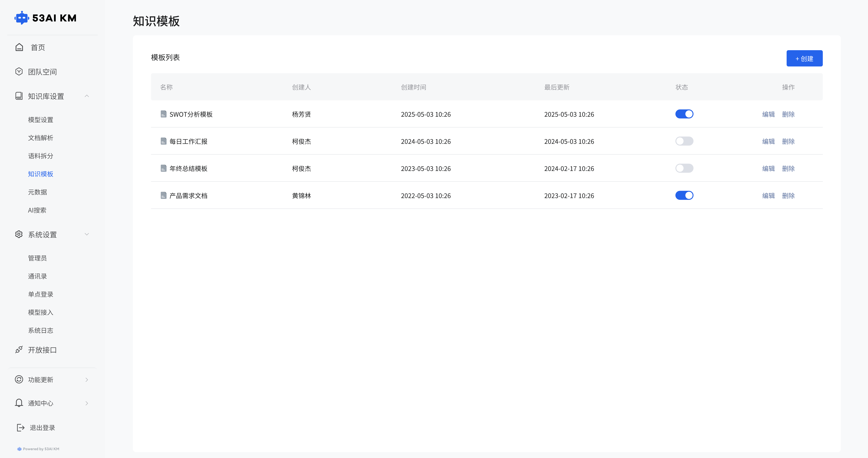This screenshot has height=458, width=868.
Task: Click the 53AI KM robot logo
Action: tap(22, 18)
